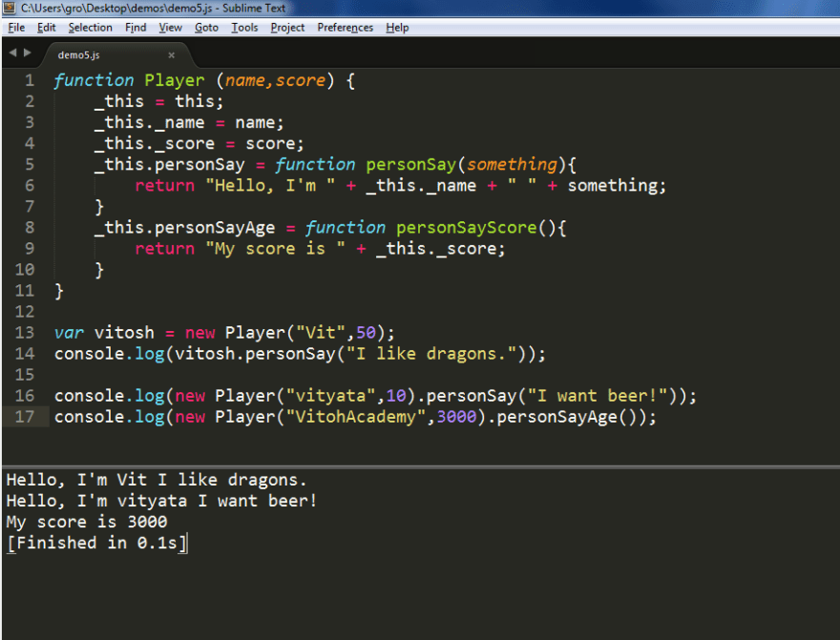Close the demo5.js tab
This screenshot has width=840, height=640.
172,55
